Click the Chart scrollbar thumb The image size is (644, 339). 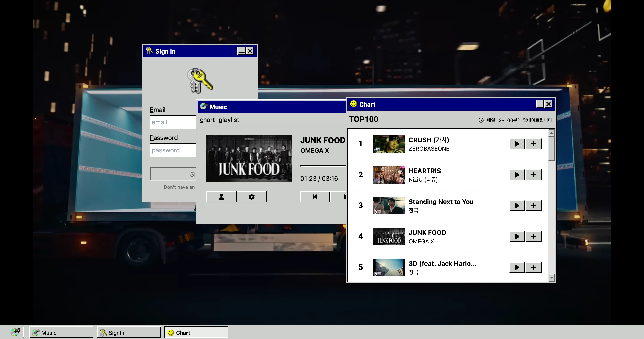551,148
